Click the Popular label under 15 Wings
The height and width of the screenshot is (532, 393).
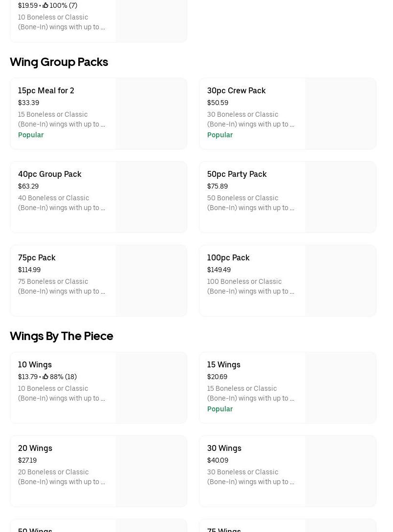tap(220, 409)
